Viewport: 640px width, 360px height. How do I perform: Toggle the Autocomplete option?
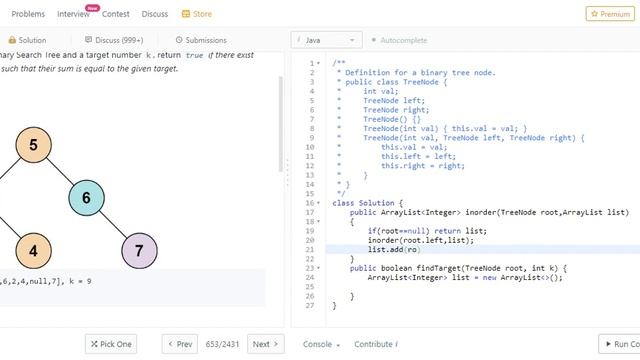(399, 40)
